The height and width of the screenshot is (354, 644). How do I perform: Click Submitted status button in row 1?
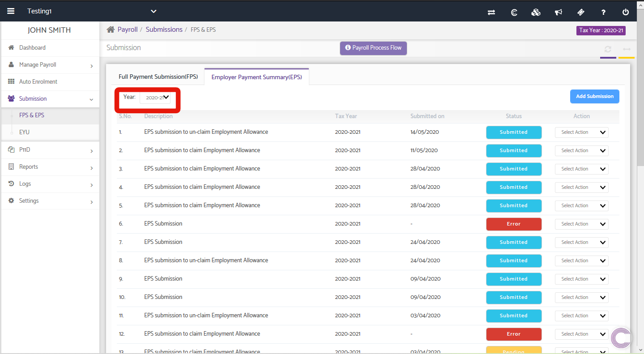[514, 132]
